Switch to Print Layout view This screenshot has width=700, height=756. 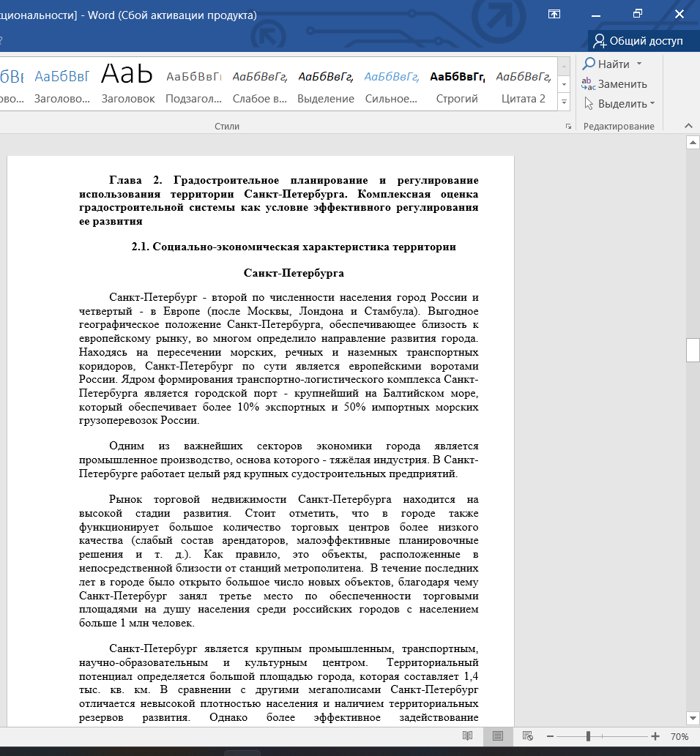(498, 736)
